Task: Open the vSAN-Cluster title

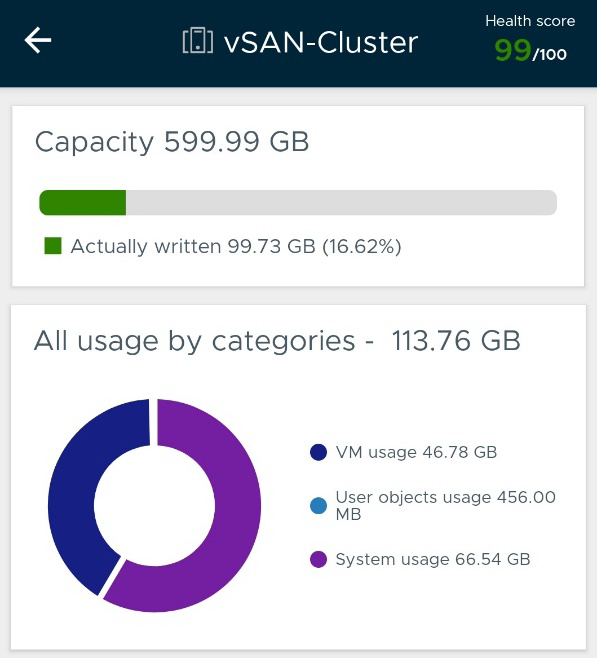Action: point(321,42)
